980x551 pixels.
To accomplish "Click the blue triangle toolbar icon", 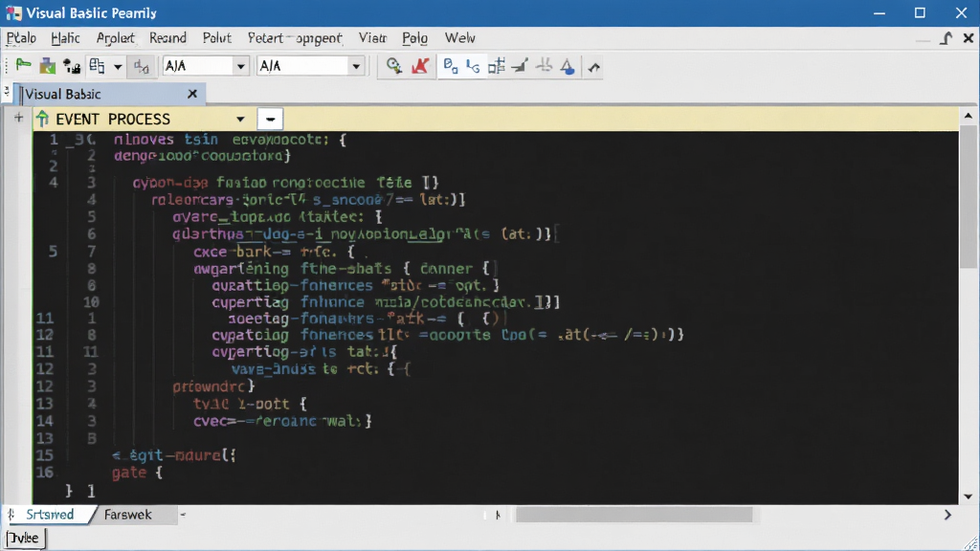I will pos(568,66).
